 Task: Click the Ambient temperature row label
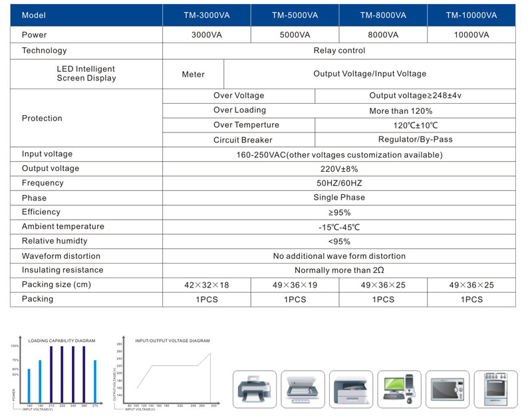[x=63, y=226]
